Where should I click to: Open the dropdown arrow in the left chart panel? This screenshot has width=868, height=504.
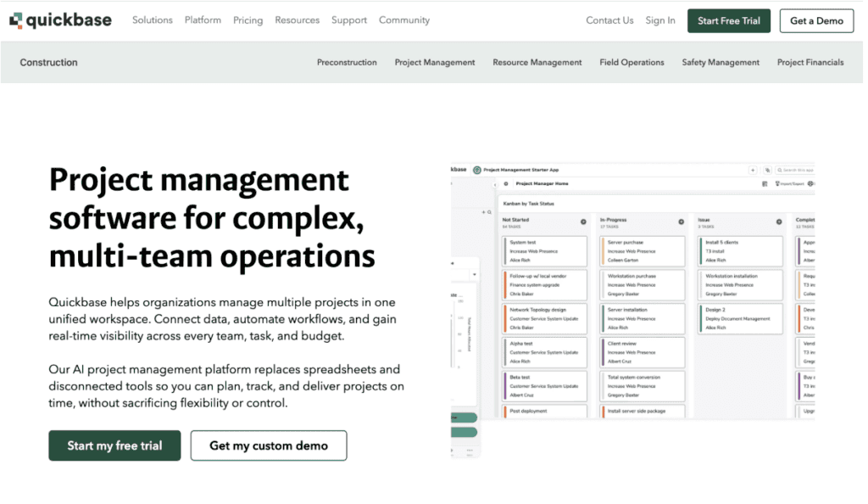(473, 274)
